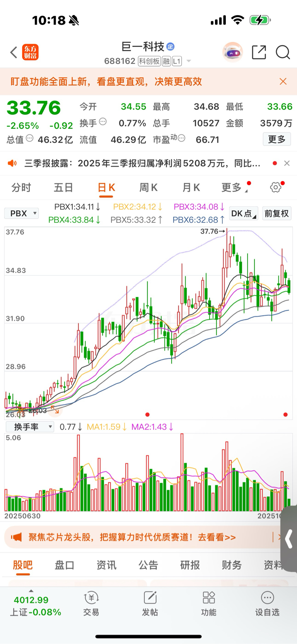Switch to the 周K tab
The image size is (297, 644).
[148, 188]
